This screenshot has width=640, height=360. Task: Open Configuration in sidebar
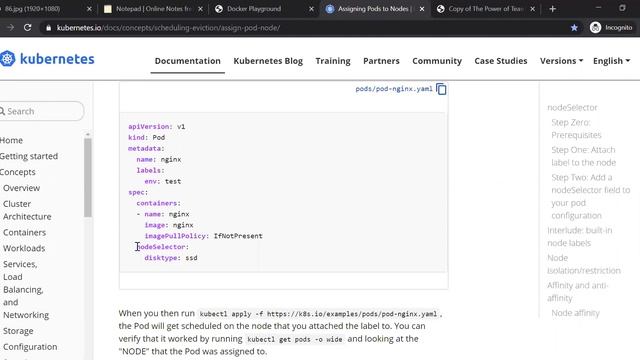[30, 347]
